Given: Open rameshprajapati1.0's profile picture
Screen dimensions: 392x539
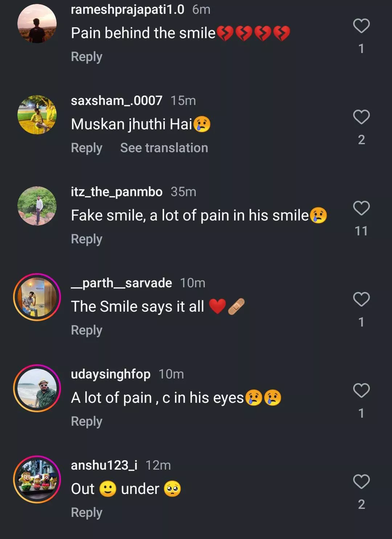Looking at the screenshot, I should (37, 24).
